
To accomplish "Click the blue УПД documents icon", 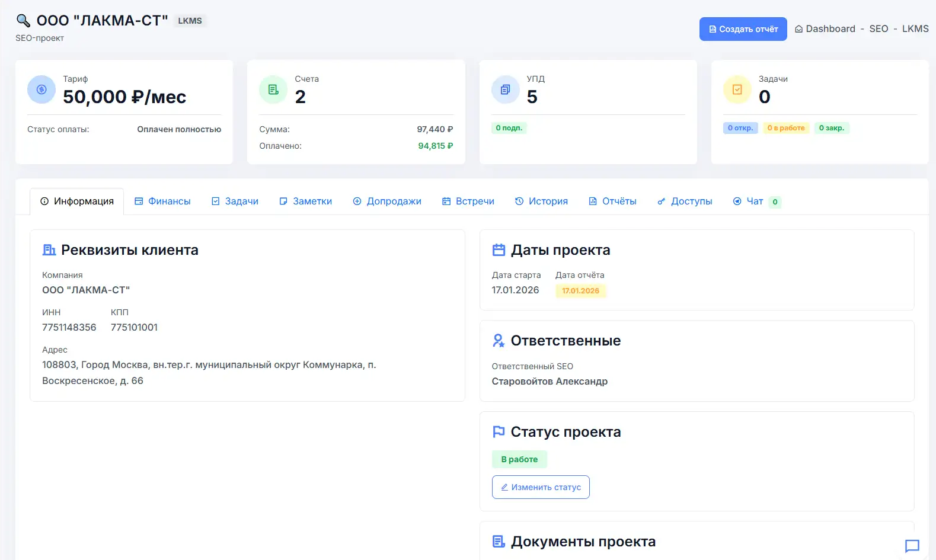I will pos(505,89).
